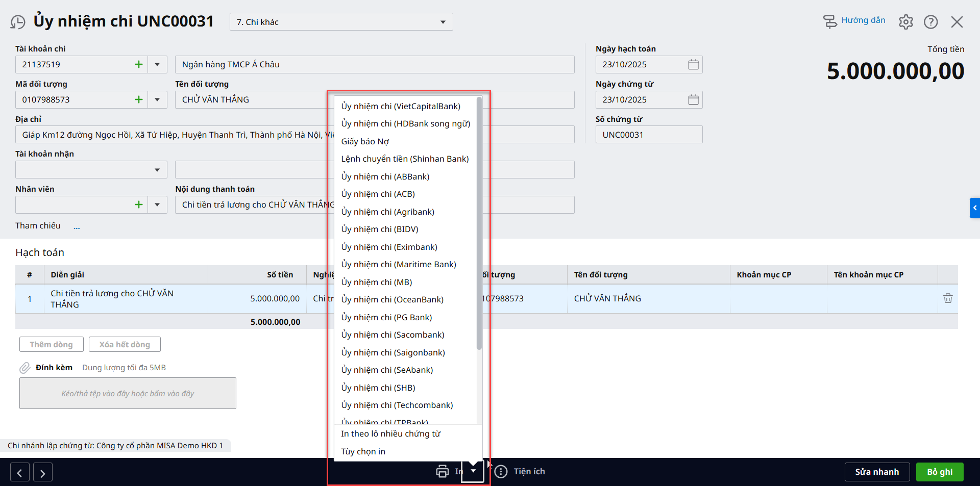The width and height of the screenshot is (980, 486).
Task: Open calendar for Ngày hạch toán
Action: [693, 64]
